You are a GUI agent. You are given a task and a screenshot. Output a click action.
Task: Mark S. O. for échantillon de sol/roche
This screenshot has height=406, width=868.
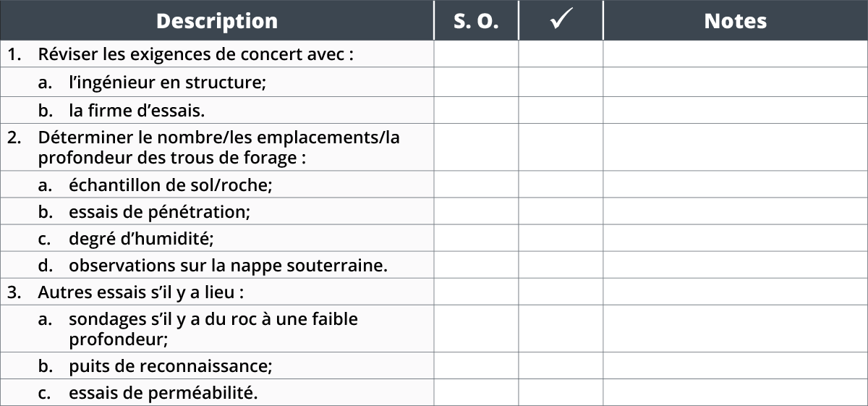click(x=476, y=185)
